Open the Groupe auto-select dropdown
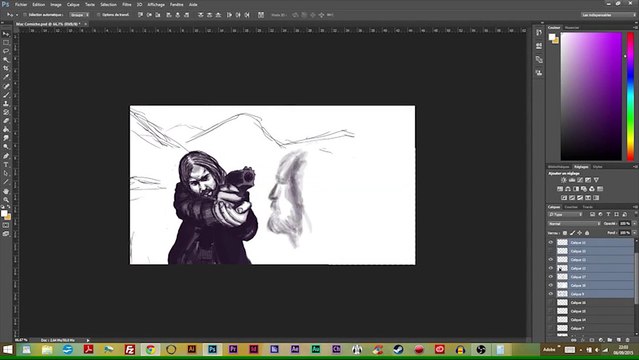 pyautogui.click(x=79, y=15)
